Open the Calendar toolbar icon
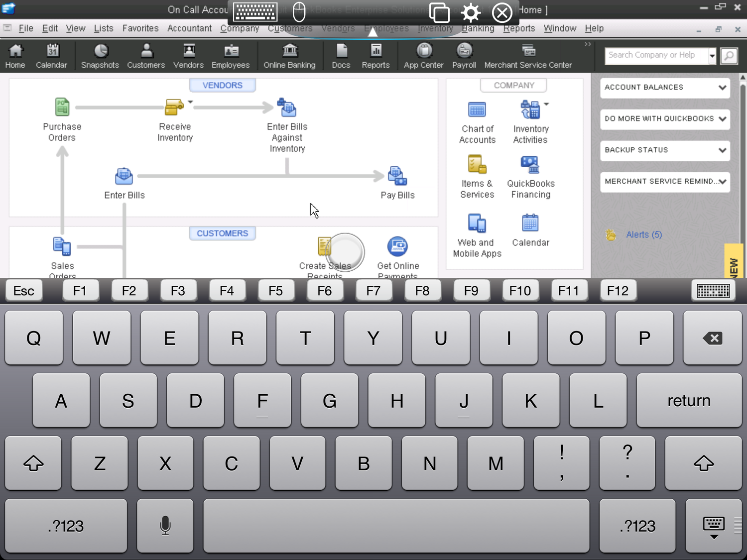 point(51,56)
